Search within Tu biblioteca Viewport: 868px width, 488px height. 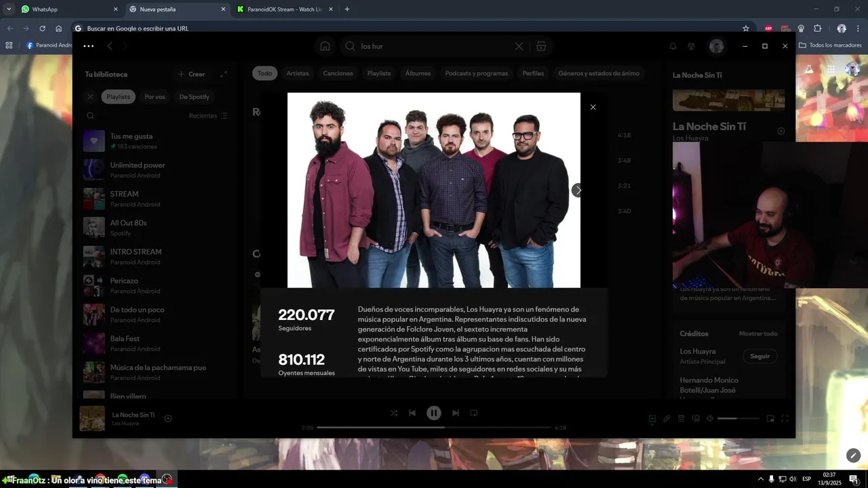(x=90, y=116)
